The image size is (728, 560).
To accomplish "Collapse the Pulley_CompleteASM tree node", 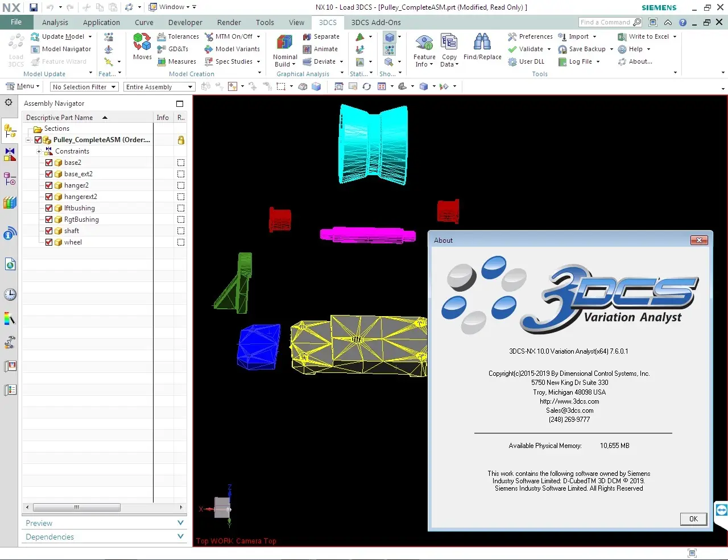I will click(28, 140).
